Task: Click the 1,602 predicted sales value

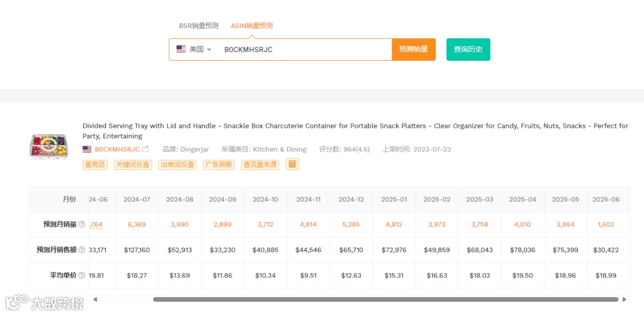Action: point(606,225)
